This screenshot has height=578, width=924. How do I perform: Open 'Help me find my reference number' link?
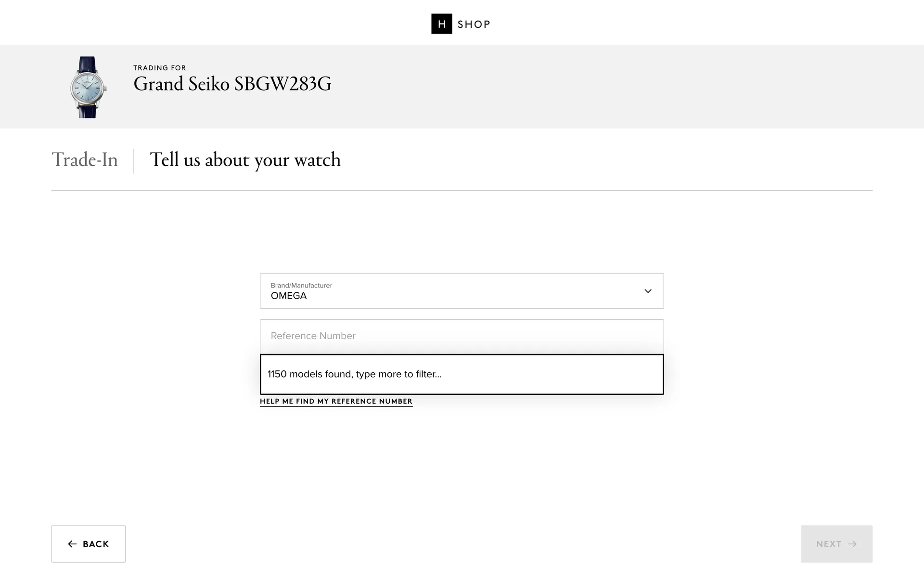(336, 401)
